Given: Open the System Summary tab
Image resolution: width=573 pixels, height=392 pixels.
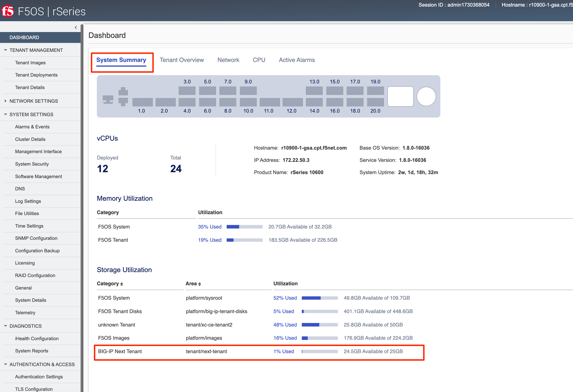Looking at the screenshot, I should [x=121, y=60].
